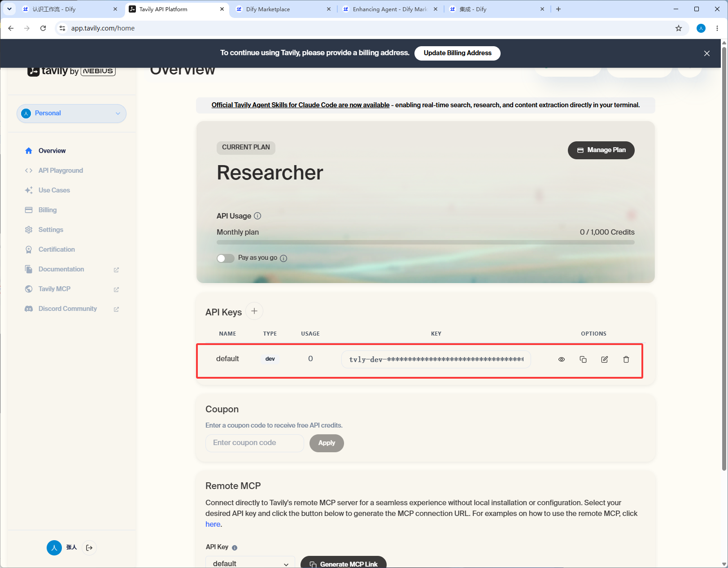Image resolution: width=728 pixels, height=568 pixels.
Task: Go forward in browser
Action: pyautogui.click(x=27, y=28)
